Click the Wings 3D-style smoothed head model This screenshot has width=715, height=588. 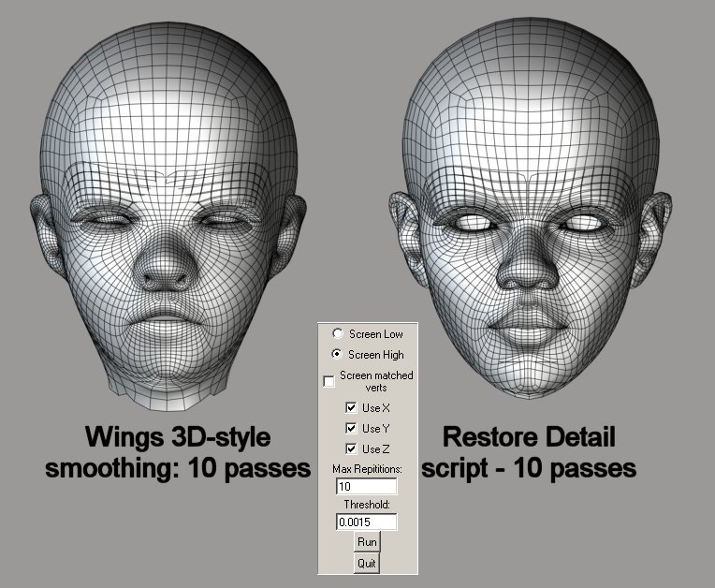(168, 217)
